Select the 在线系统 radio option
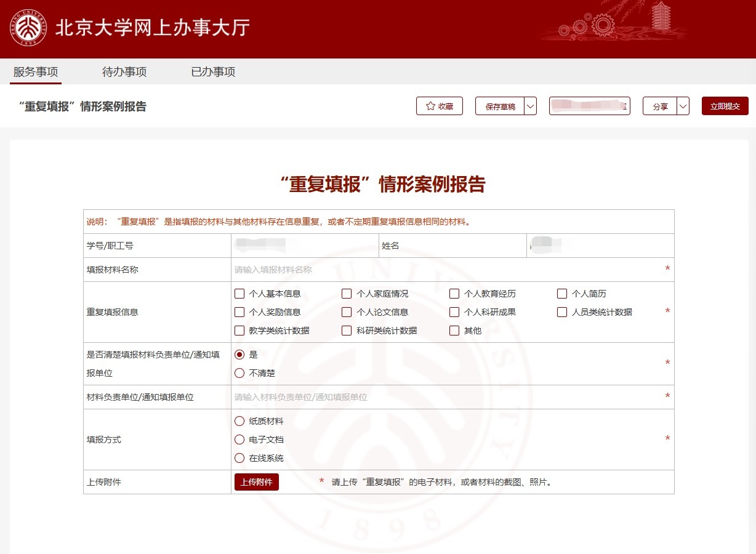 click(240, 458)
